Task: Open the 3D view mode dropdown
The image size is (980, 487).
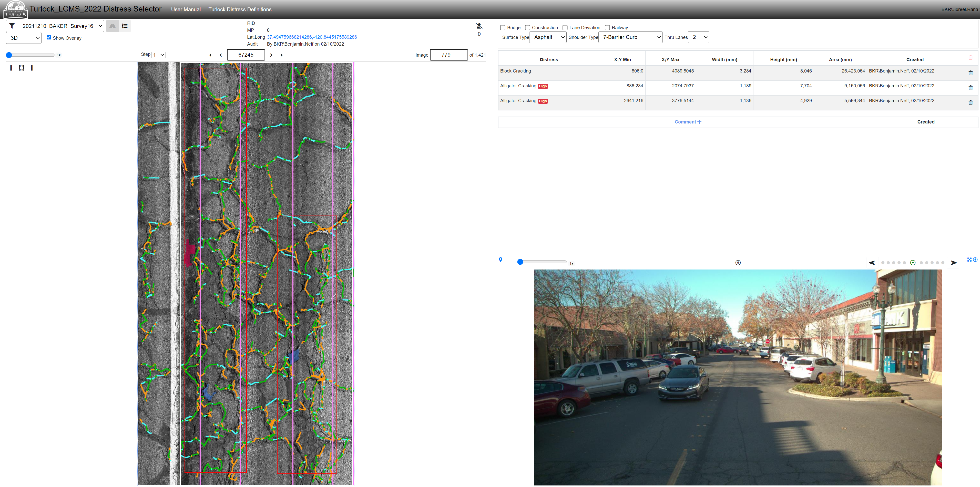Action: click(24, 38)
